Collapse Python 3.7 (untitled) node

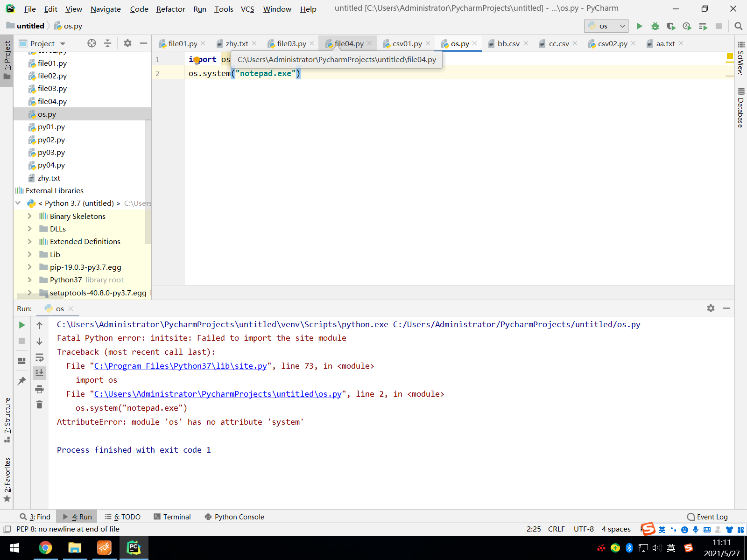18,203
